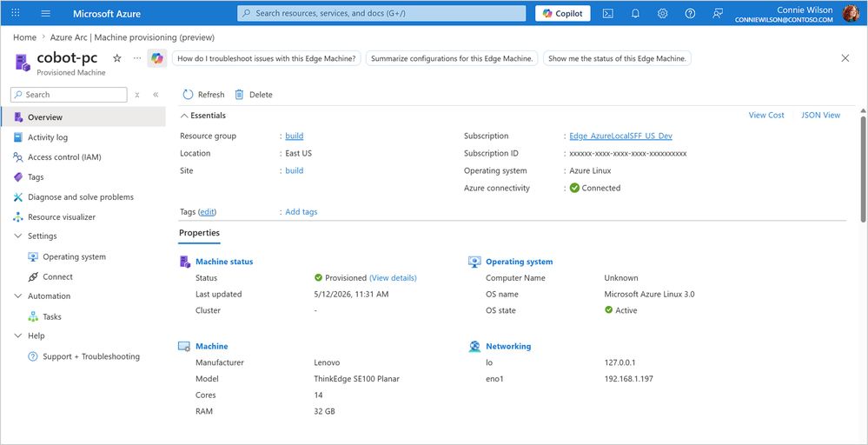Click the Machine status icon

pyautogui.click(x=185, y=262)
